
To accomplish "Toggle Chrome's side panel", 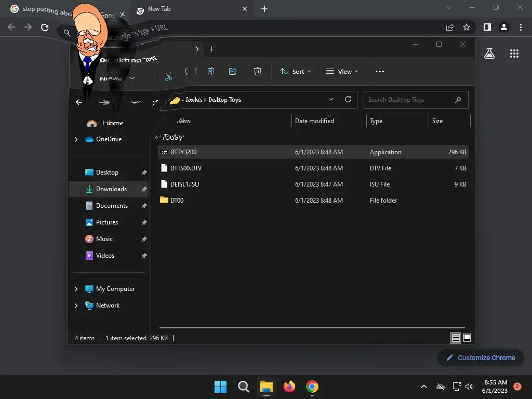I will coord(487,27).
